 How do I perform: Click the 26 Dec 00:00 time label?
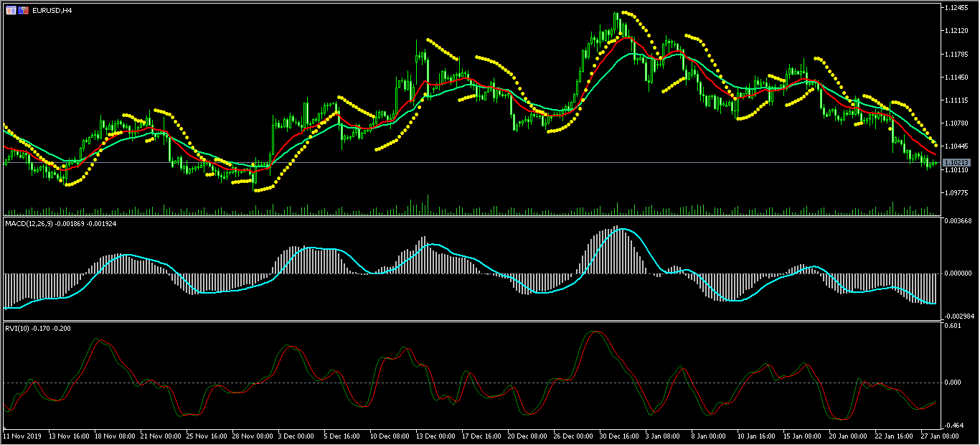[572, 436]
